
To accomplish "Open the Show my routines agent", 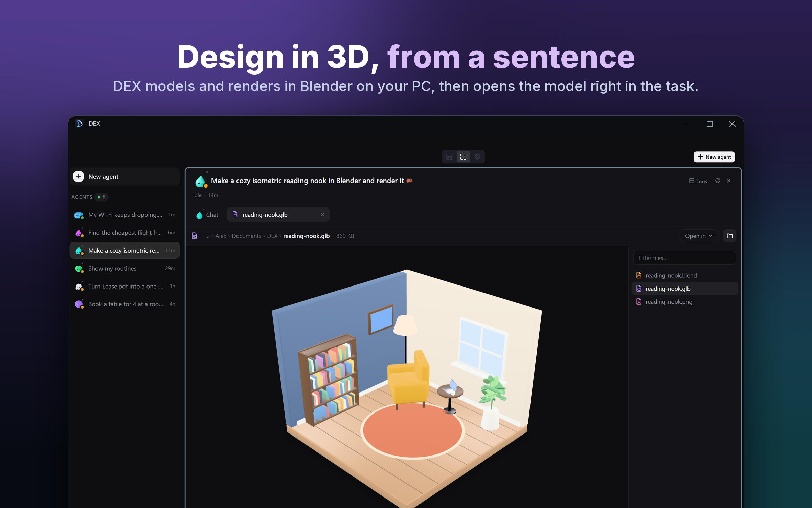I will click(x=125, y=268).
